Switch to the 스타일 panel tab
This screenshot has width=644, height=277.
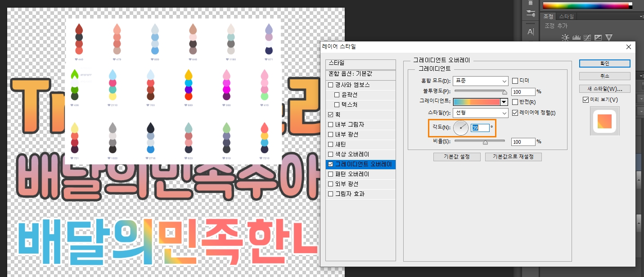click(566, 16)
